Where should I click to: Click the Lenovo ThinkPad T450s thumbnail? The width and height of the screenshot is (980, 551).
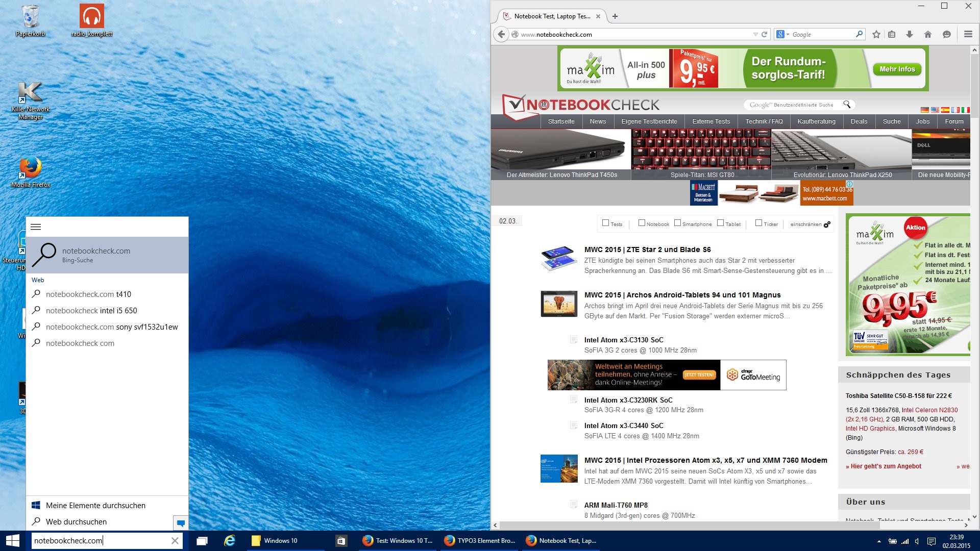(561, 154)
